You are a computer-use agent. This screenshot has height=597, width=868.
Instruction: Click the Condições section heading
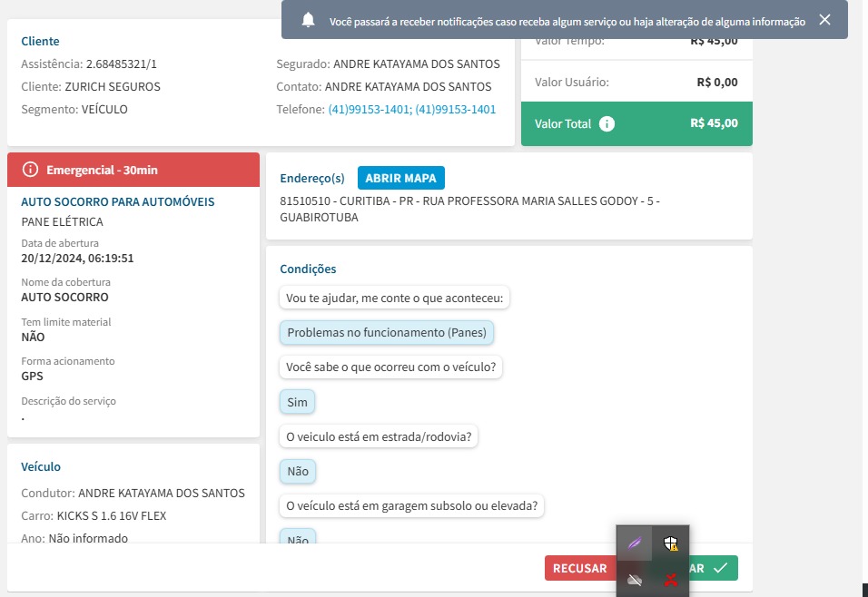[308, 269]
